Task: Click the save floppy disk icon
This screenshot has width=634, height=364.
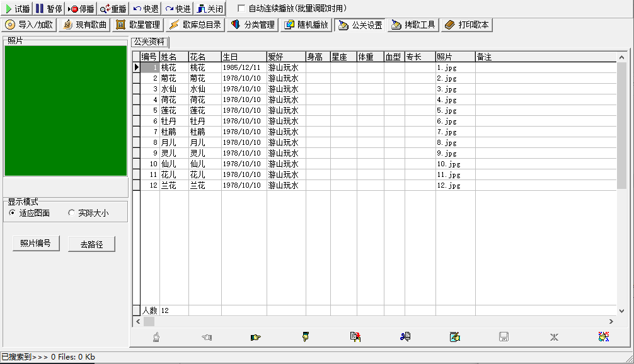Action: 504,337
